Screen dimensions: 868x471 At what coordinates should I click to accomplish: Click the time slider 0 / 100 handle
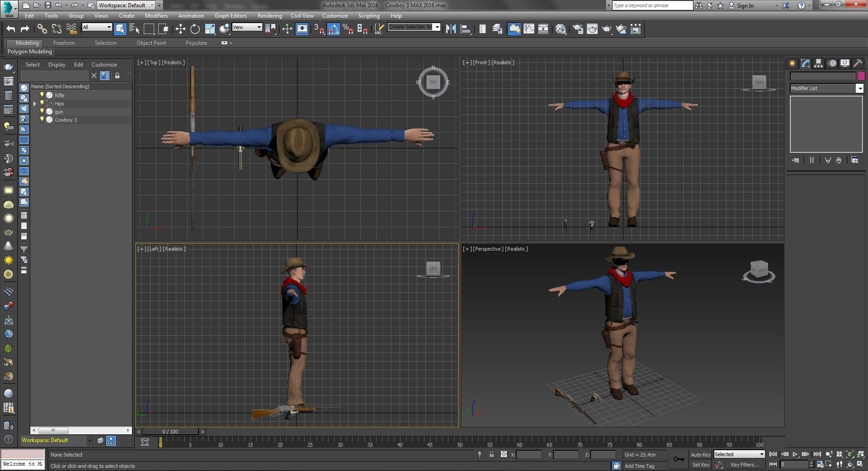click(170, 432)
